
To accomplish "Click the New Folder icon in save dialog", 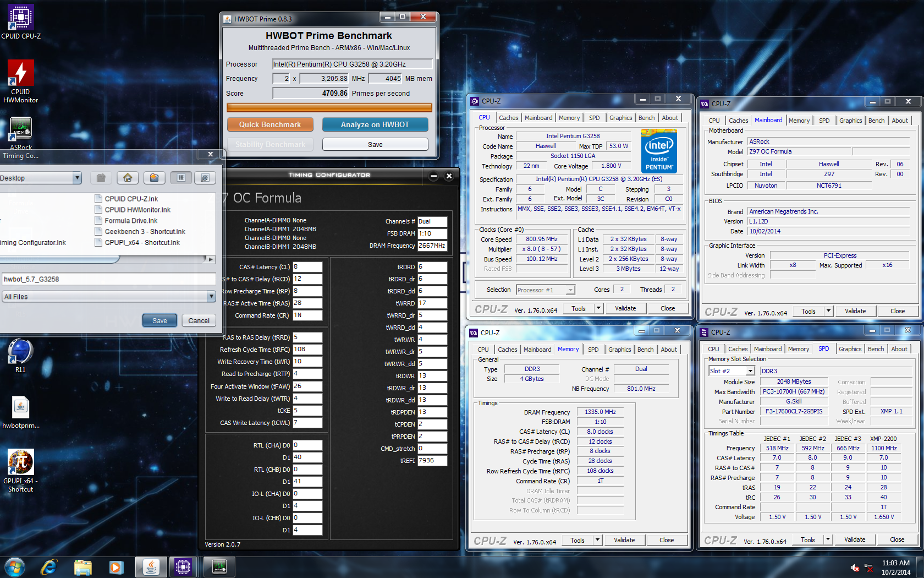I will [155, 178].
